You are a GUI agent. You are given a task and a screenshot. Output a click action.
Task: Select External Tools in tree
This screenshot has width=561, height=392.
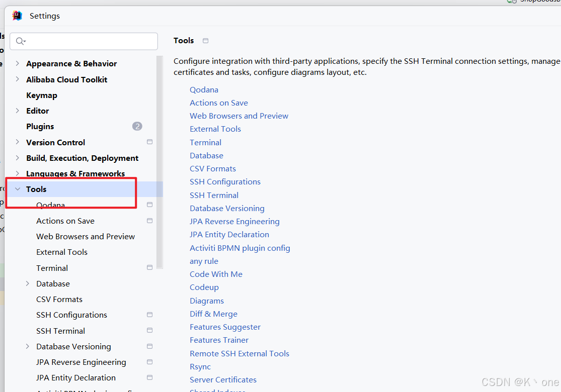tap(61, 252)
